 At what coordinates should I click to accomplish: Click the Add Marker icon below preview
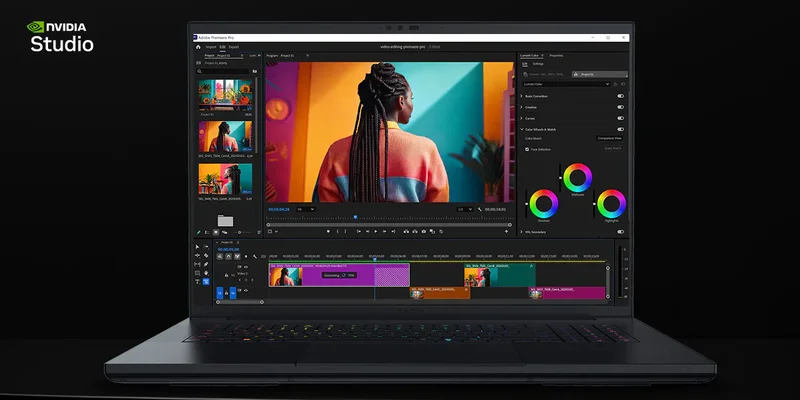(x=329, y=231)
